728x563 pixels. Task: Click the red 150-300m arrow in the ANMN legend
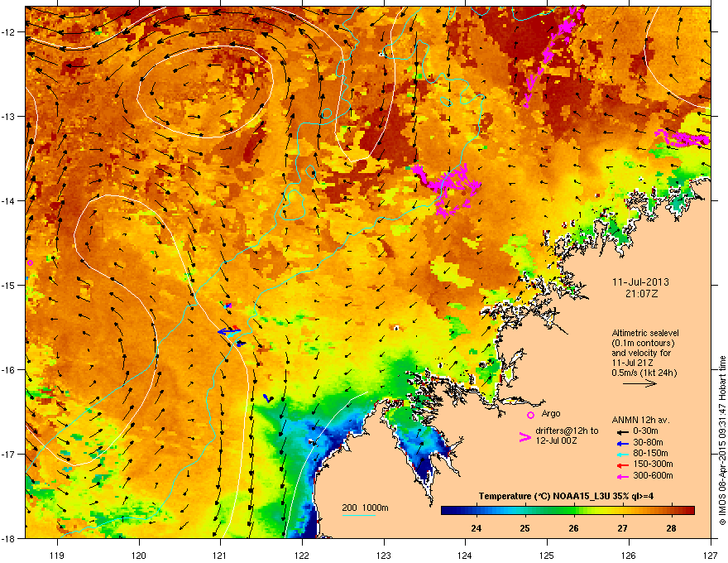623,465
